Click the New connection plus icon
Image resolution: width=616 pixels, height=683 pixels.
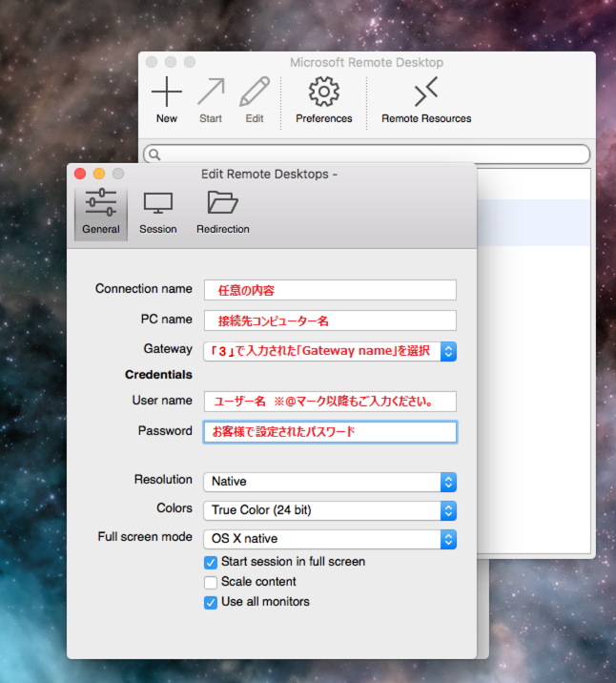(167, 92)
